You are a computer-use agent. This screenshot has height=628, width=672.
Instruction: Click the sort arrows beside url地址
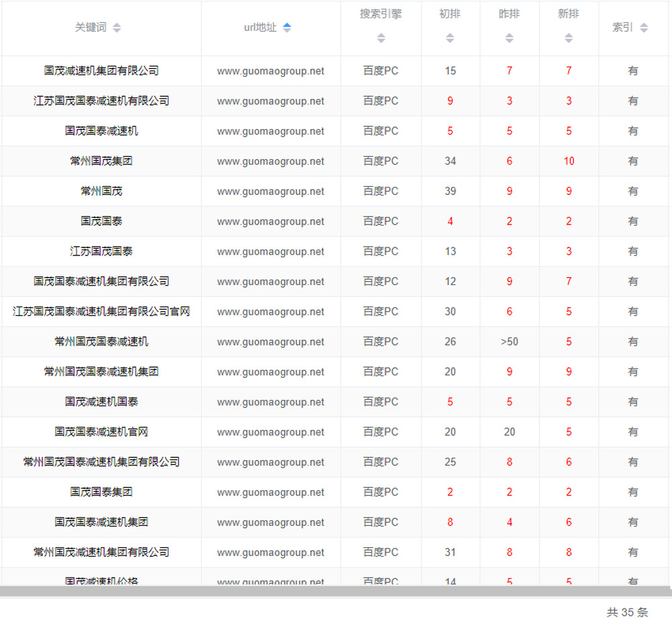(x=287, y=28)
